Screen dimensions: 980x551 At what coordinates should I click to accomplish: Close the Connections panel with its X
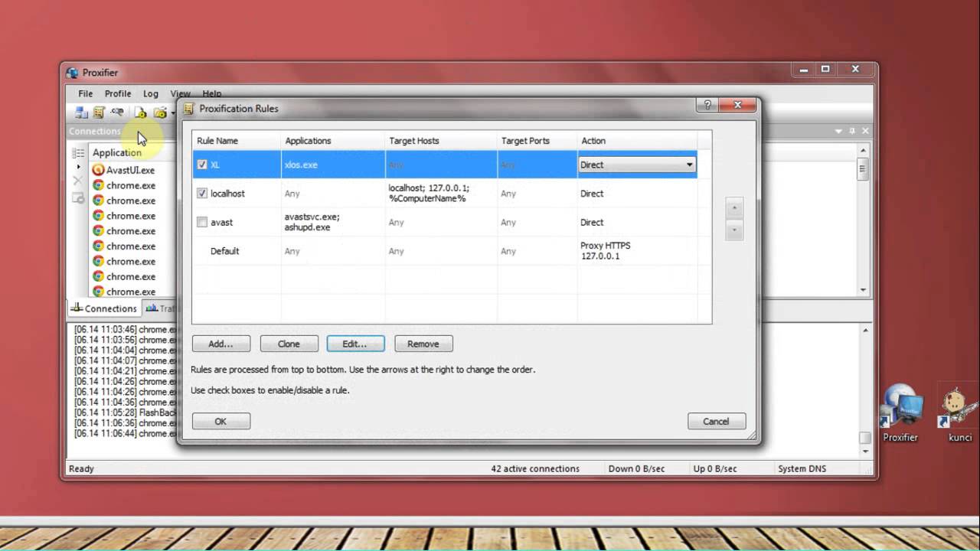tap(865, 131)
